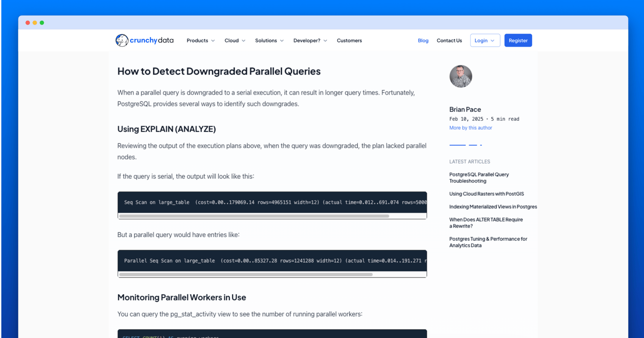Open the Postgres Tuning & Performance article
644x338 pixels.
(488, 242)
